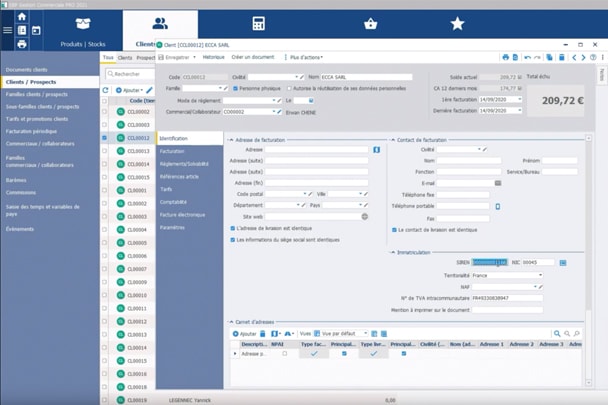Open the shopping basket module icon

coord(371,23)
